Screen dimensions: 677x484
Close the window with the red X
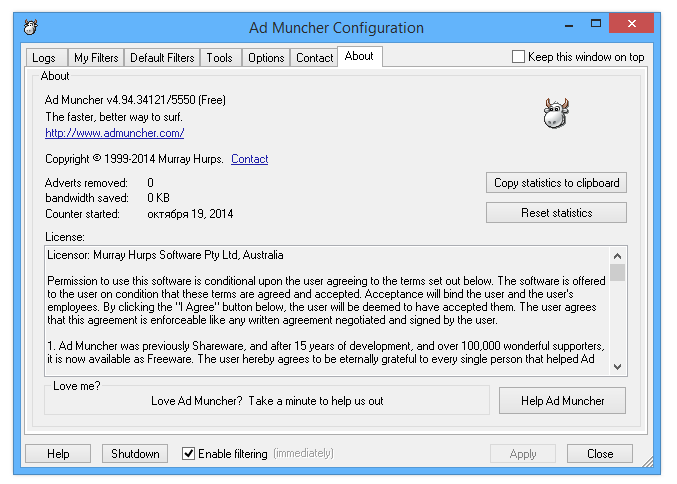click(631, 23)
